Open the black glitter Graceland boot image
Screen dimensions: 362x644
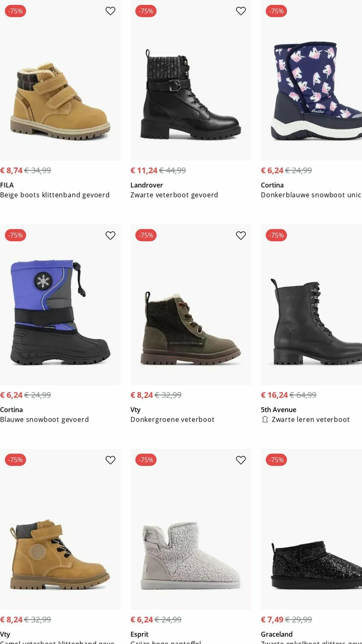point(316,565)
